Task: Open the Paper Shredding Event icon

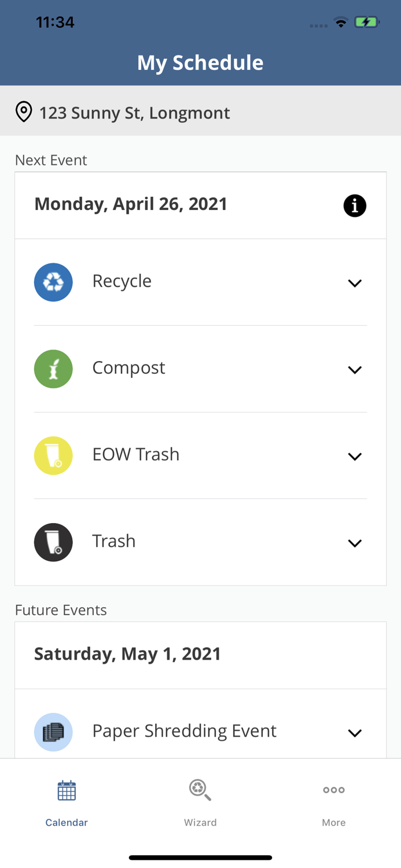Action: point(53,732)
